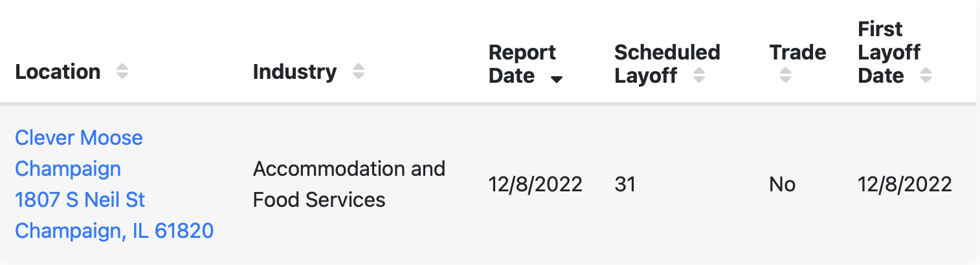The width and height of the screenshot is (980, 265).
Task: Click the descending arrow beside Report Date
Action: (556, 79)
